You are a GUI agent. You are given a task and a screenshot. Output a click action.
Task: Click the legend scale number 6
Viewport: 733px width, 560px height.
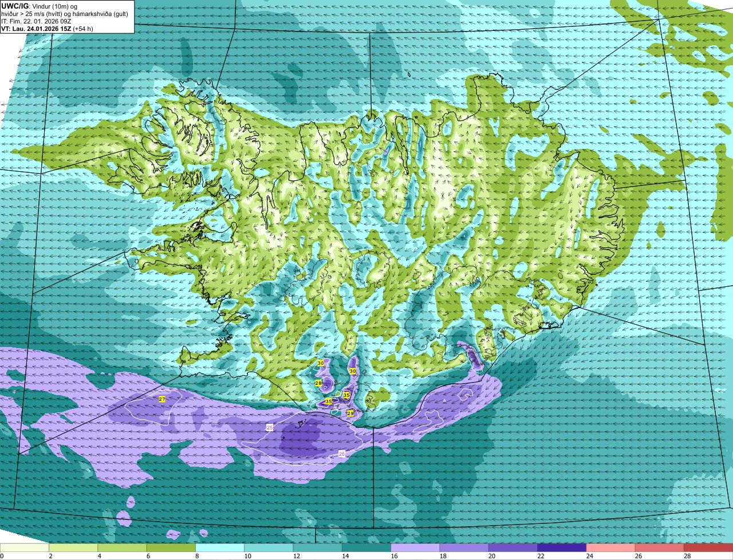tap(148, 556)
